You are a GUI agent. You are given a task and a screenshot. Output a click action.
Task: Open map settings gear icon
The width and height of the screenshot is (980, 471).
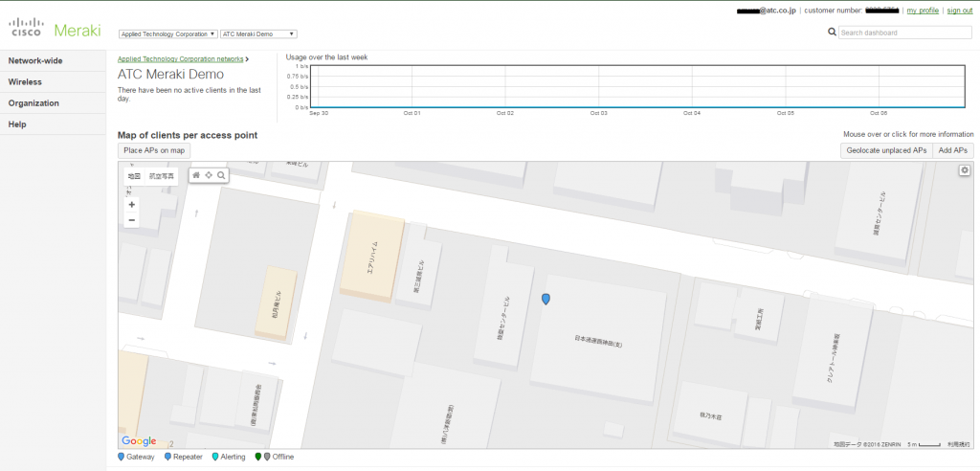(x=965, y=170)
